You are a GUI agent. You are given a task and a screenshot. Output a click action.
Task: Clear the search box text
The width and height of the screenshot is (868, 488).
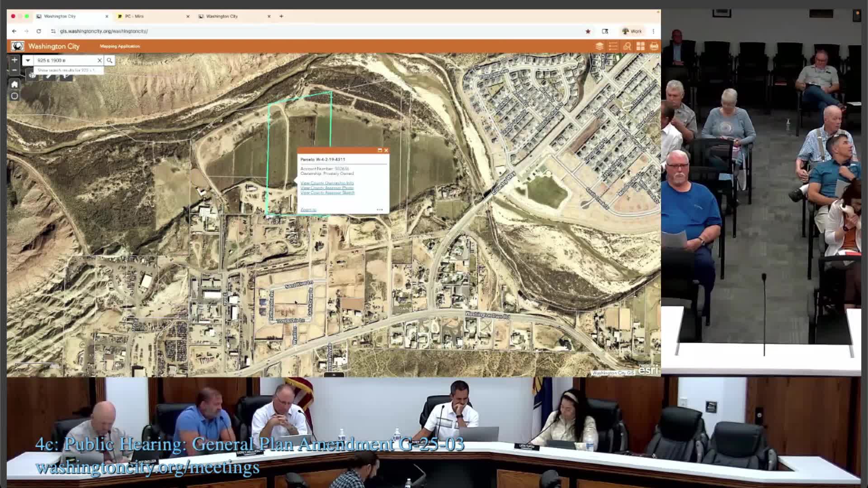coord(99,60)
